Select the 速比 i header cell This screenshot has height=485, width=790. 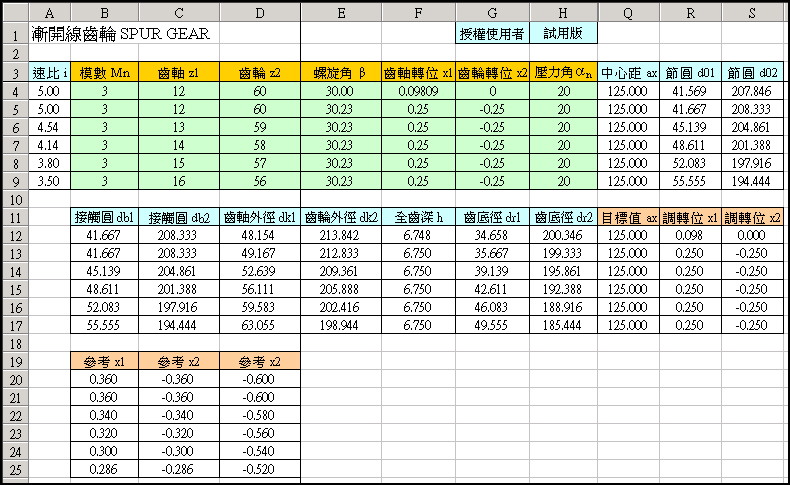tap(49, 73)
